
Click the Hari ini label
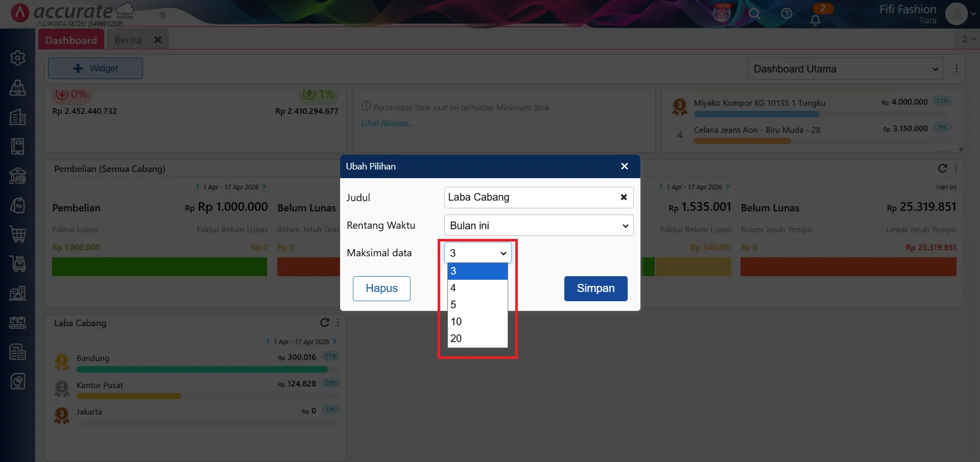[946, 187]
